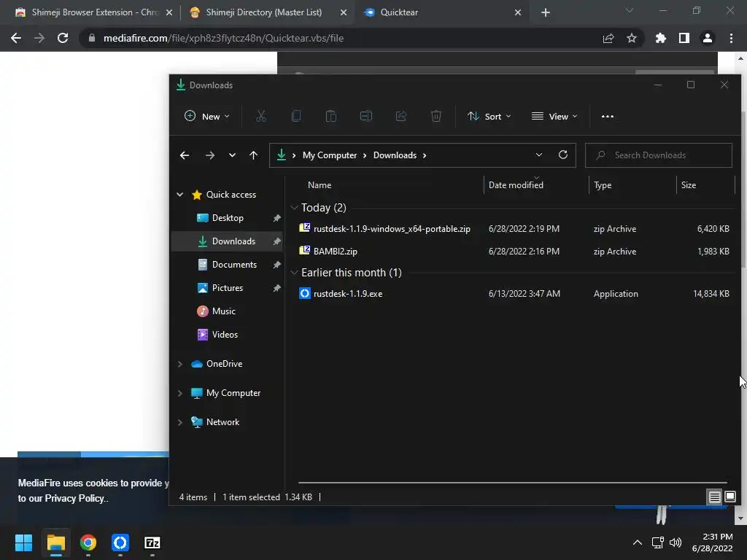Go back in Chrome browser
The image size is (747, 560).
point(16,38)
